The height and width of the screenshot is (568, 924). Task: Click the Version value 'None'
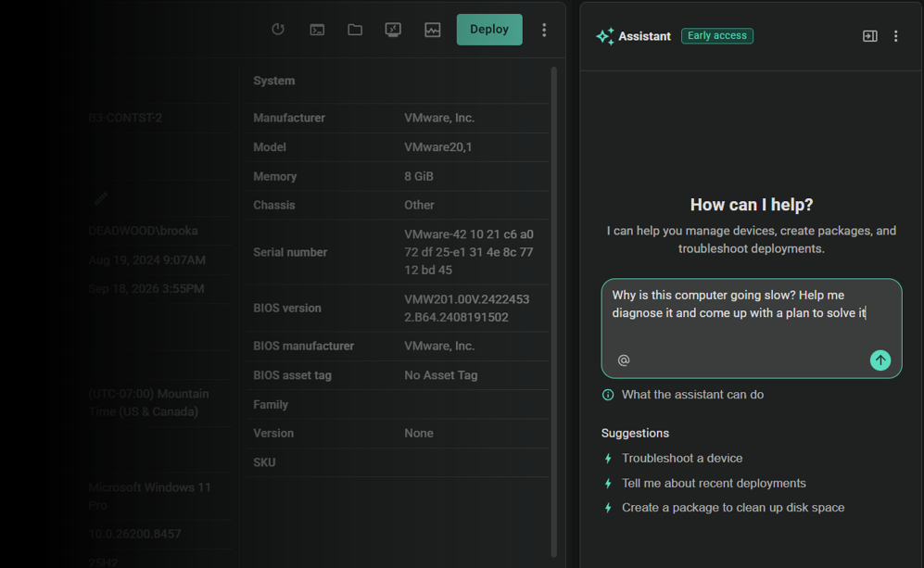pyautogui.click(x=418, y=433)
